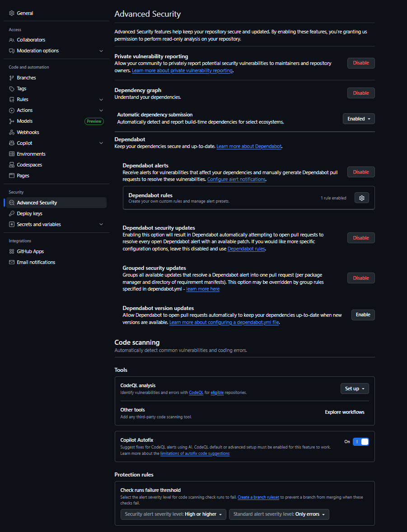Click the gear icon for Dependabot rules
407x532 pixels.
click(x=361, y=198)
